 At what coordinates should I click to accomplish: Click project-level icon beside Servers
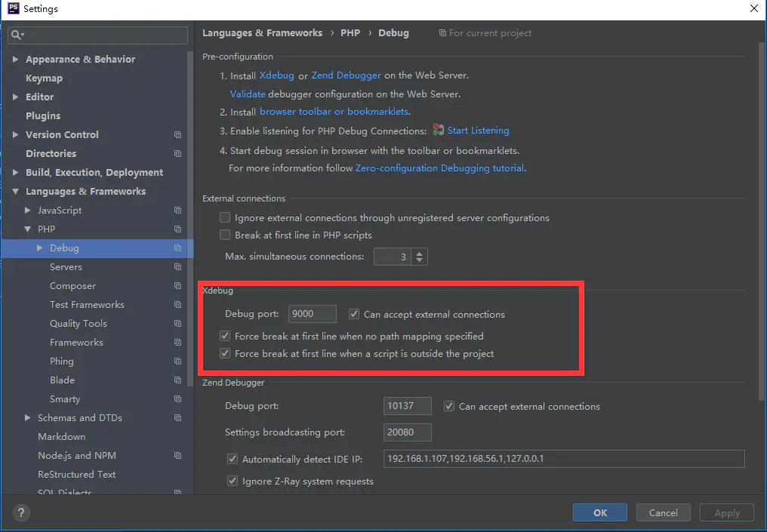click(x=177, y=267)
